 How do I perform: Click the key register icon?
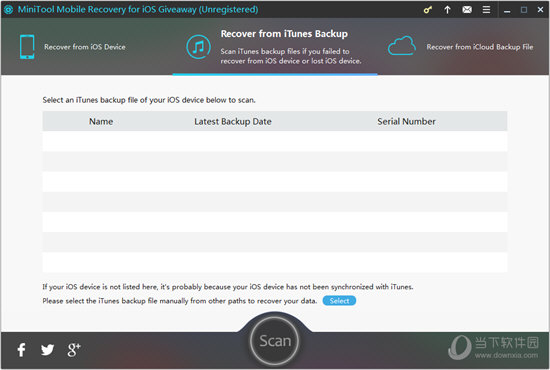(x=428, y=10)
